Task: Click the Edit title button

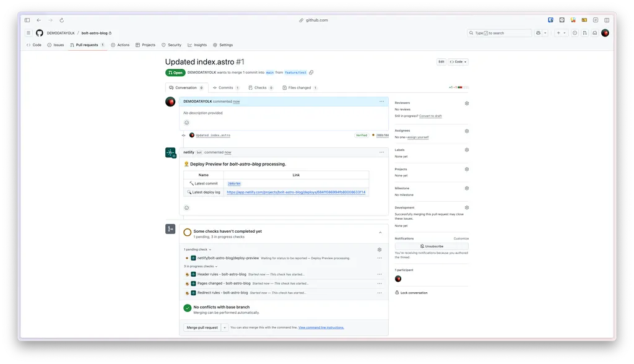Action: [441, 62]
